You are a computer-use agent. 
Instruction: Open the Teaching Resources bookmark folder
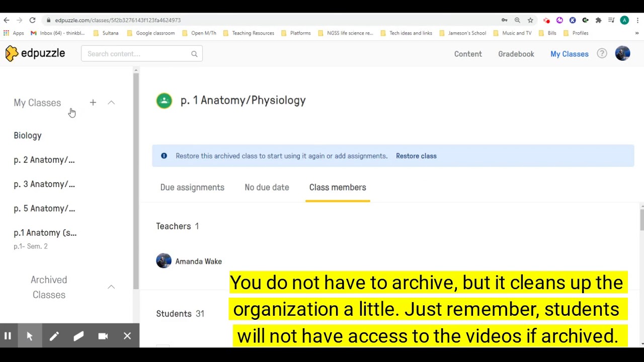coord(249,33)
